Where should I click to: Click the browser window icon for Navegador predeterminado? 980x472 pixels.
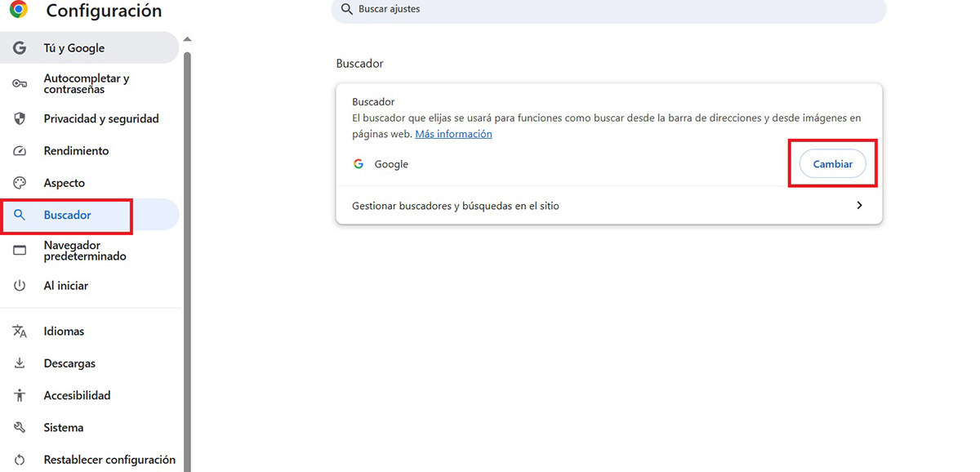click(20, 251)
